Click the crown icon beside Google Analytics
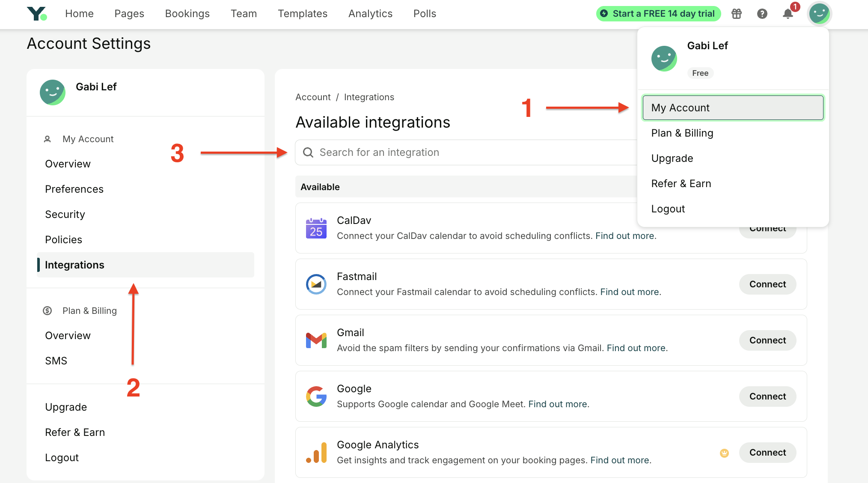This screenshot has height=483, width=868. point(724,453)
